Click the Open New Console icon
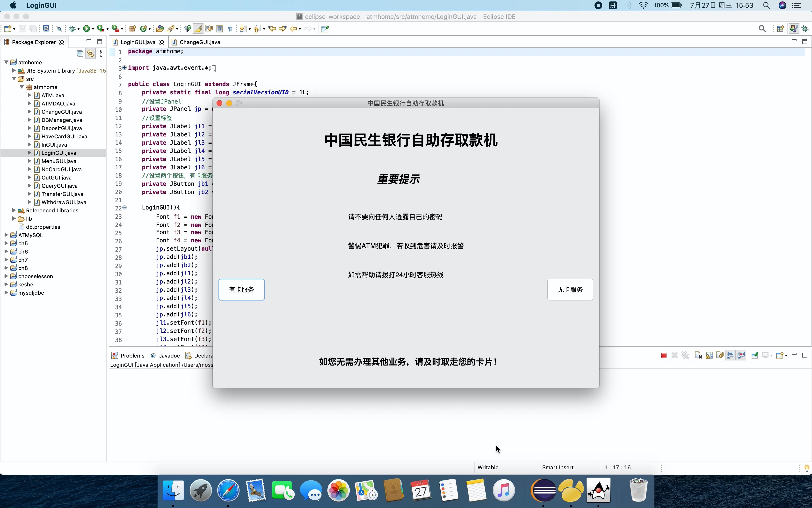Viewport: 812px width, 508px height. (x=780, y=355)
